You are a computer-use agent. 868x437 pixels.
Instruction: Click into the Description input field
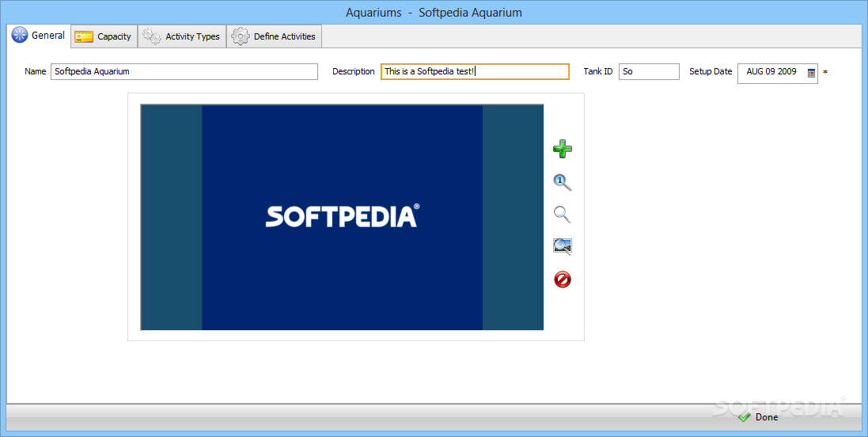point(475,71)
